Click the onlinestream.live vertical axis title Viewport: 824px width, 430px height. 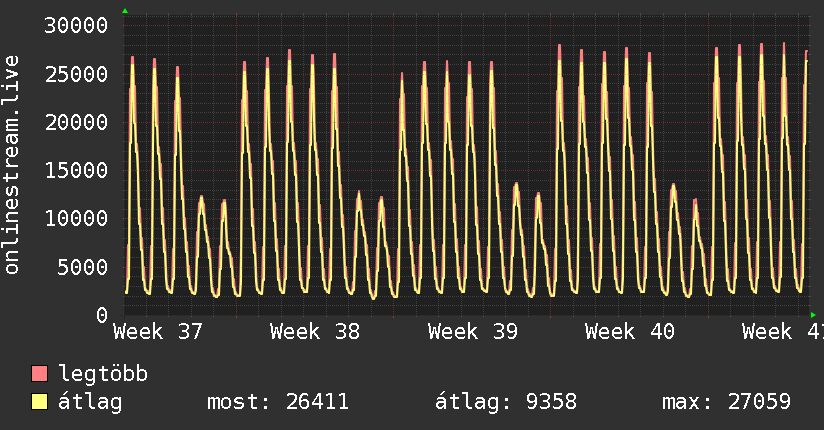(11, 165)
